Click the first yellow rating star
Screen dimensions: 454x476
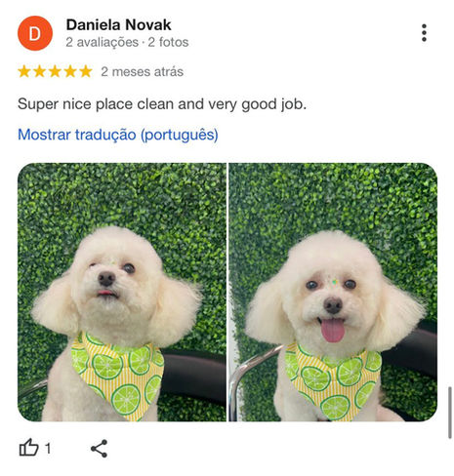(24, 71)
